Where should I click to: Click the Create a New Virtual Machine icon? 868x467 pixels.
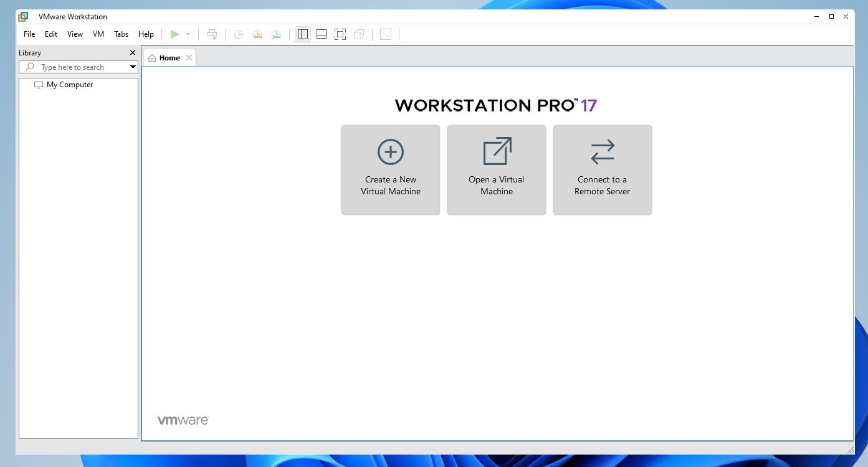[390, 169]
